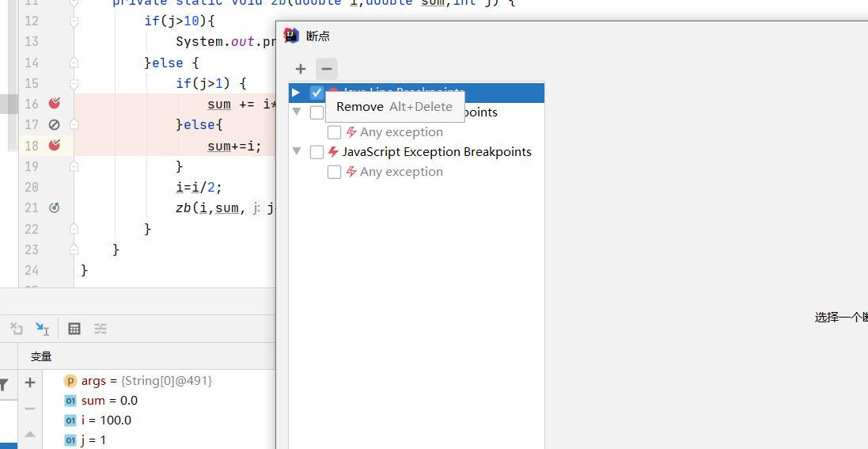Remove selected breakpoint with the minus button
Screen dimensions: 868x449
(x=327, y=69)
